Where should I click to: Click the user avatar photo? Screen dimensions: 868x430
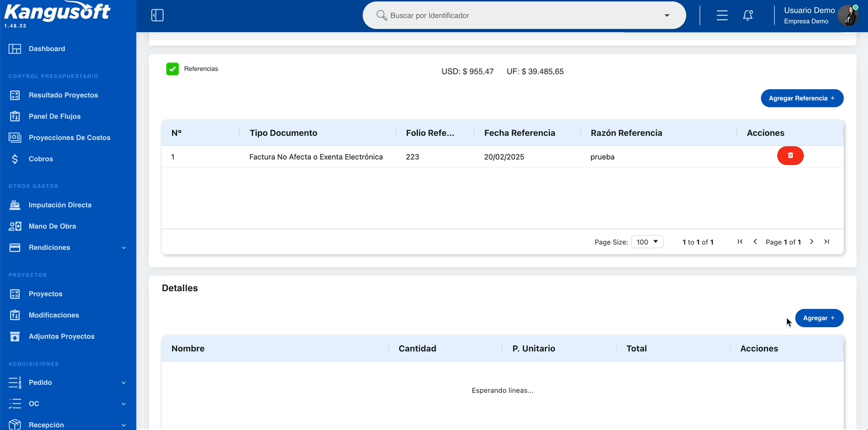pos(848,15)
